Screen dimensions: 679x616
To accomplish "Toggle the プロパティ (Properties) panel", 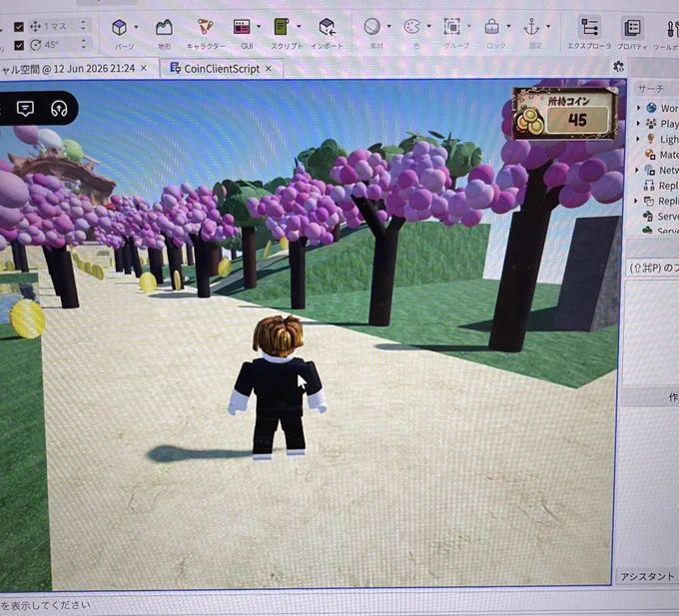I will point(632,28).
